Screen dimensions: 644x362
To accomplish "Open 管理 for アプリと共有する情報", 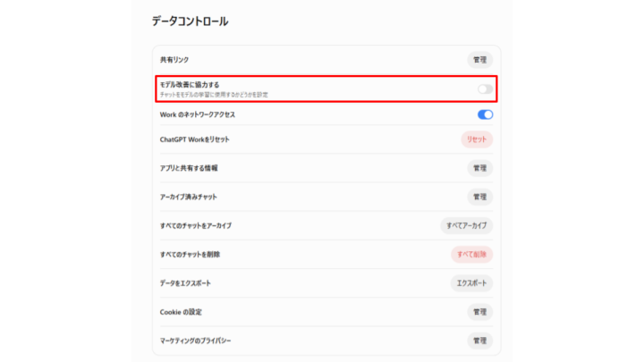I will (x=479, y=168).
